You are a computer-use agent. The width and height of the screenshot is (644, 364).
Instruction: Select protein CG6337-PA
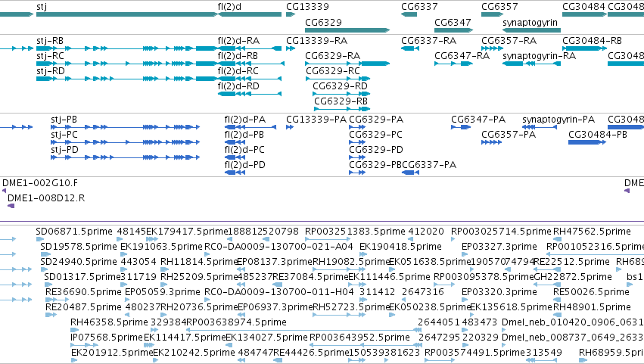(x=429, y=165)
